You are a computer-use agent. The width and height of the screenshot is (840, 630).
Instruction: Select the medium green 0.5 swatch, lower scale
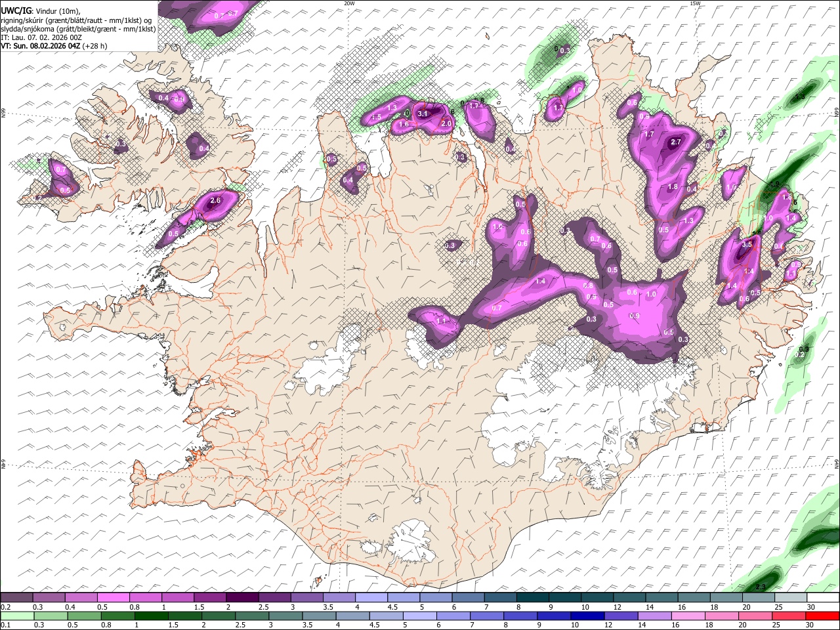click(x=84, y=616)
